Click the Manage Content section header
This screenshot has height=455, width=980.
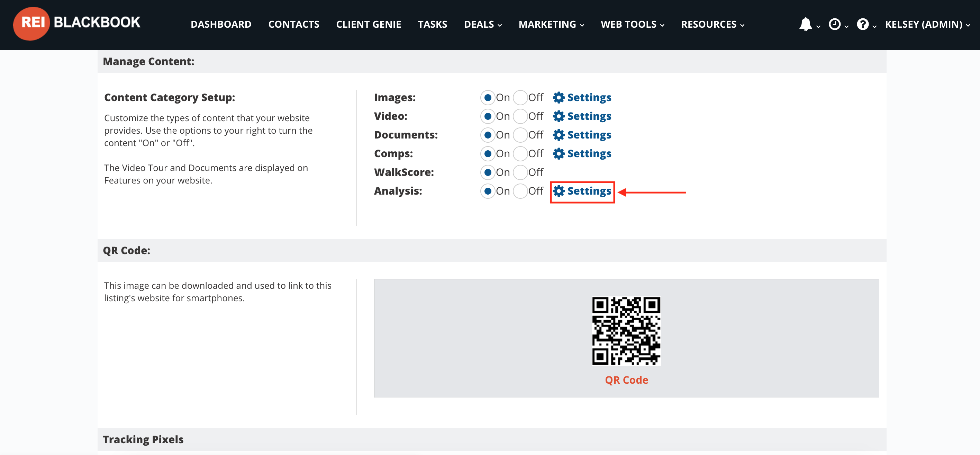pos(492,61)
